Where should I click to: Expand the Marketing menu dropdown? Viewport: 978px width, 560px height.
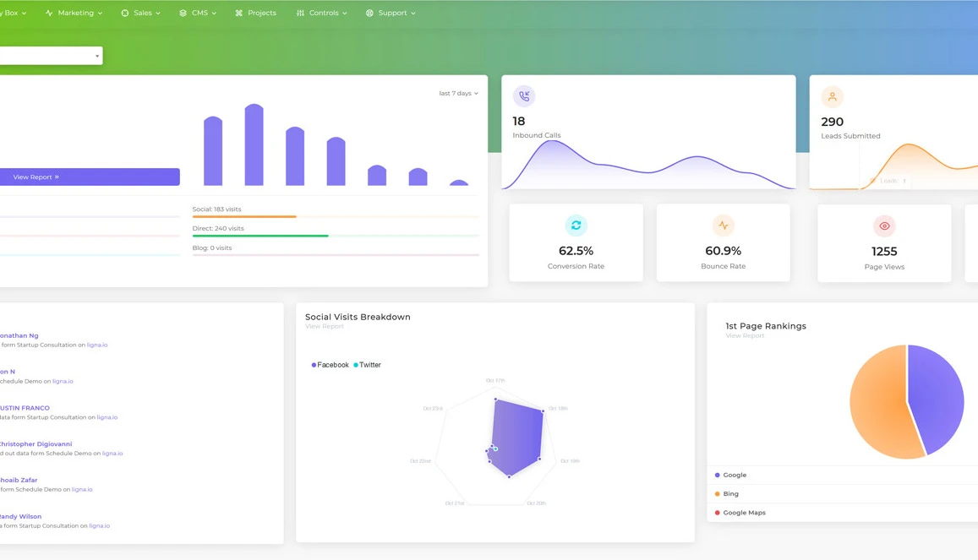pyautogui.click(x=74, y=14)
